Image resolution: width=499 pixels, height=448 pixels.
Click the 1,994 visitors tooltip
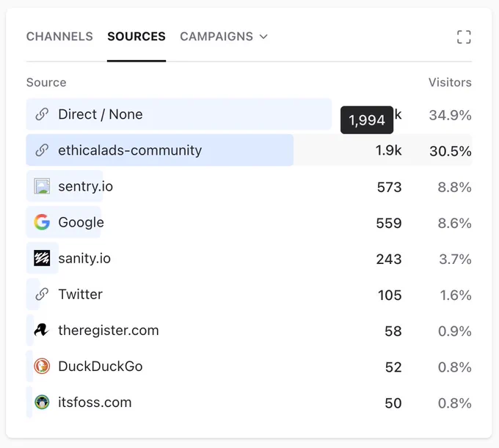(x=367, y=120)
